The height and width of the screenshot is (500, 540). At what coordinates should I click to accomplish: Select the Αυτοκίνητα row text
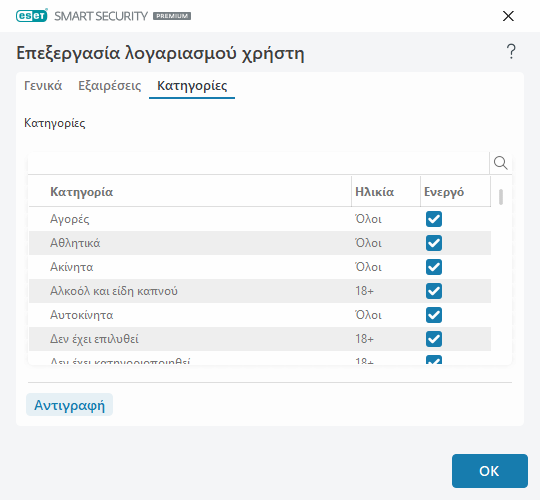coord(82,315)
